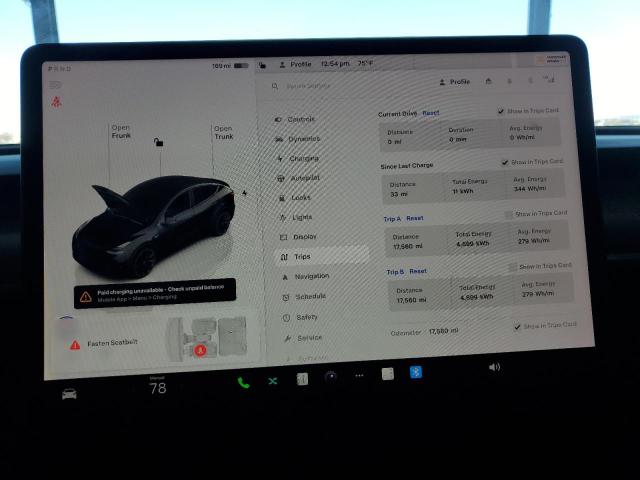640x480 pixels.
Task: Tap the headlight indicator icon
Action: click(55, 85)
